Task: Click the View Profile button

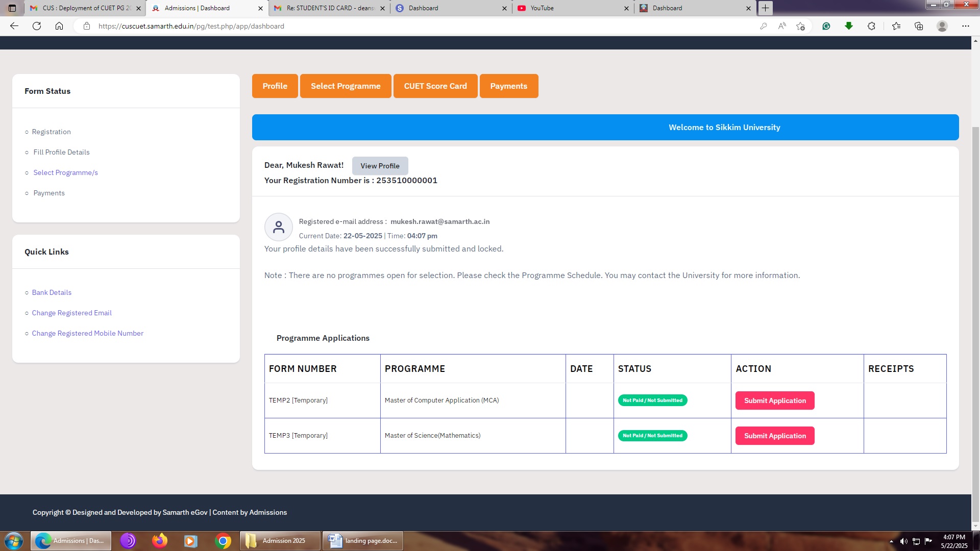Action: pos(380,166)
